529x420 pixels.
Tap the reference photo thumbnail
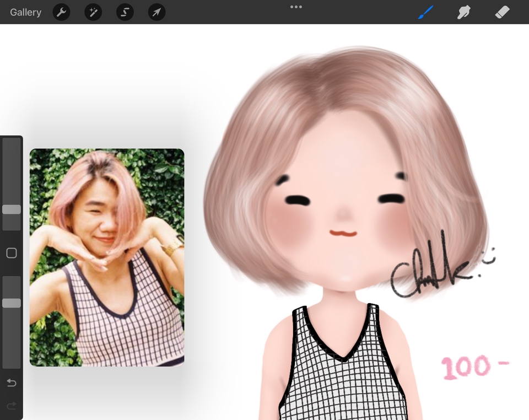pyautogui.click(x=107, y=257)
